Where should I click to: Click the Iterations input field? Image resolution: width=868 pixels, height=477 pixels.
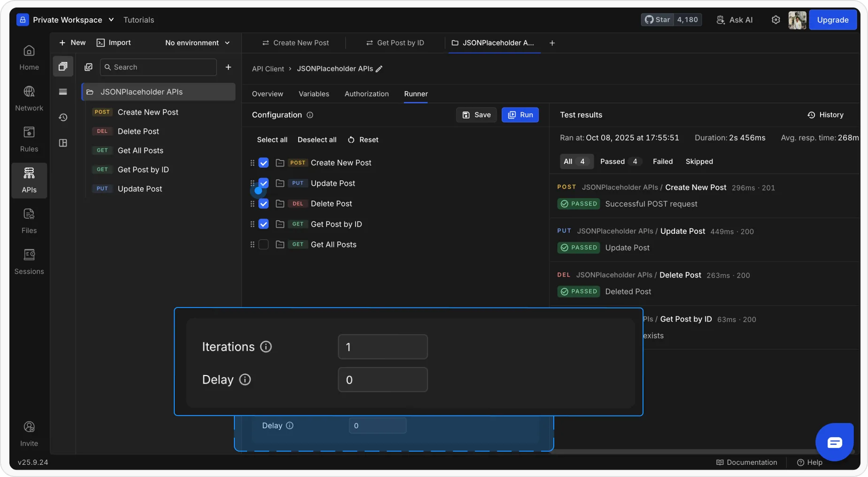coord(382,347)
